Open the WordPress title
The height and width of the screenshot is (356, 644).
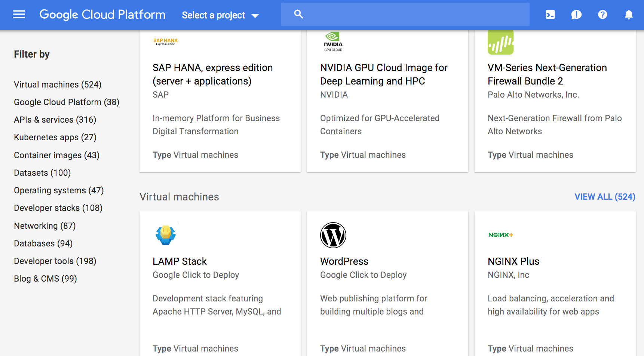pyautogui.click(x=344, y=261)
